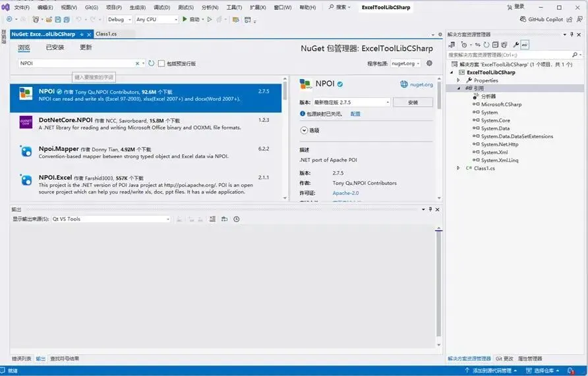Image resolution: width=588 pixels, height=376 pixels.
Task: Click the open file folder icon
Action: [49, 19]
